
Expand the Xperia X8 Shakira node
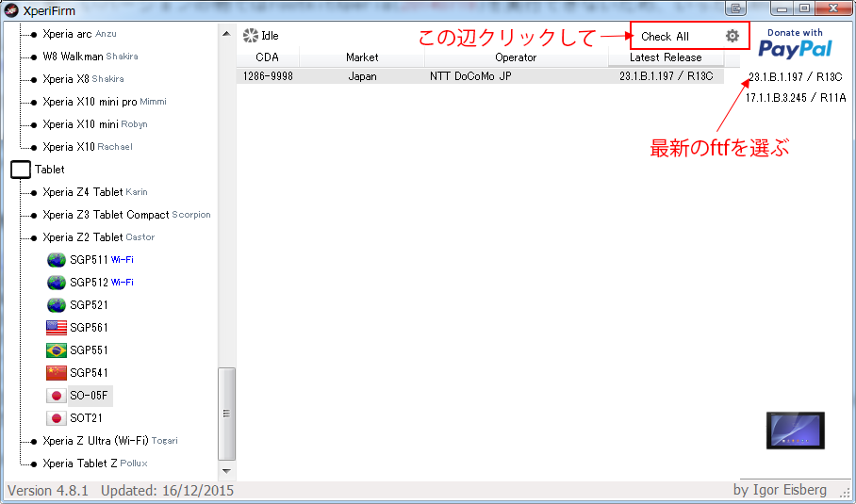click(x=83, y=79)
